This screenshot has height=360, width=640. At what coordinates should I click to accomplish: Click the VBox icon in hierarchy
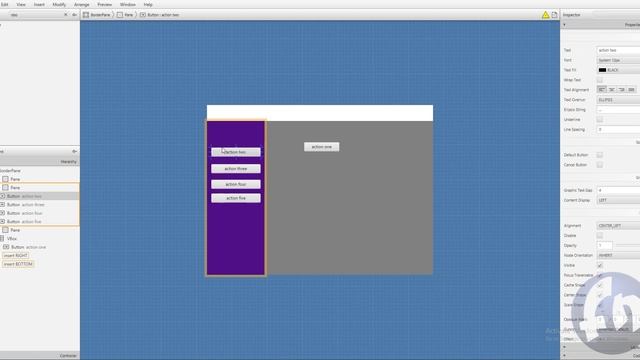click(2, 238)
